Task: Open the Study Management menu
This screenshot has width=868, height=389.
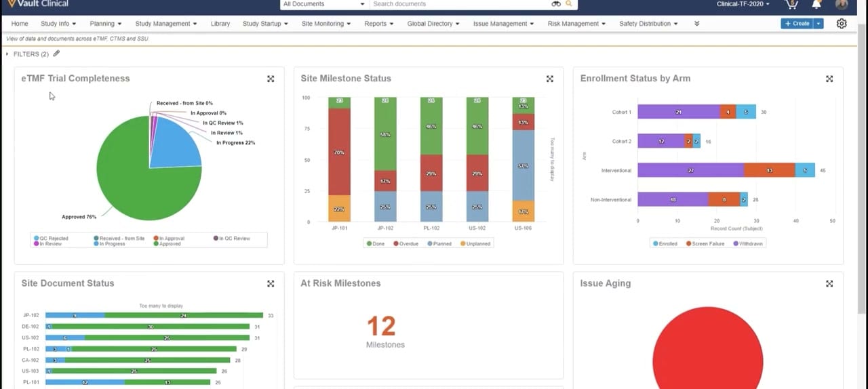Action: pos(166,24)
